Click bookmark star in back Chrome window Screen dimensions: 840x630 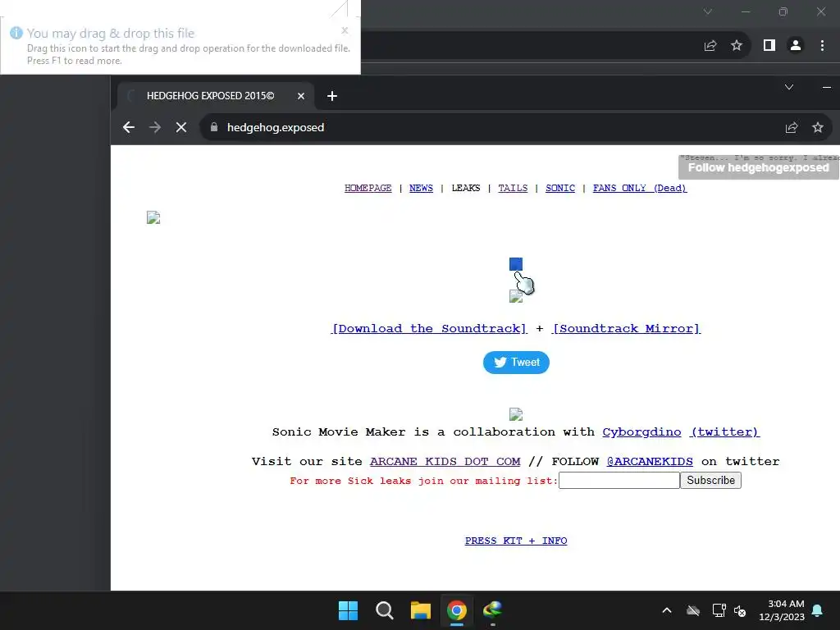coord(737,46)
